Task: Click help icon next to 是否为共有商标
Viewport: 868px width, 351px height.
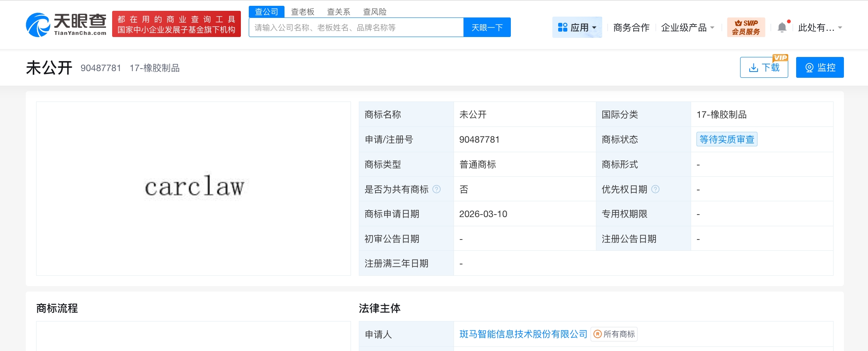Action: 436,189
